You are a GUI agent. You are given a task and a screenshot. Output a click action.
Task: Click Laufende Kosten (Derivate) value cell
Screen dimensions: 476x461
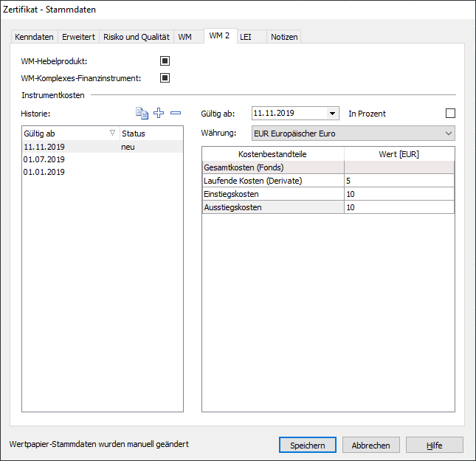[399, 181]
